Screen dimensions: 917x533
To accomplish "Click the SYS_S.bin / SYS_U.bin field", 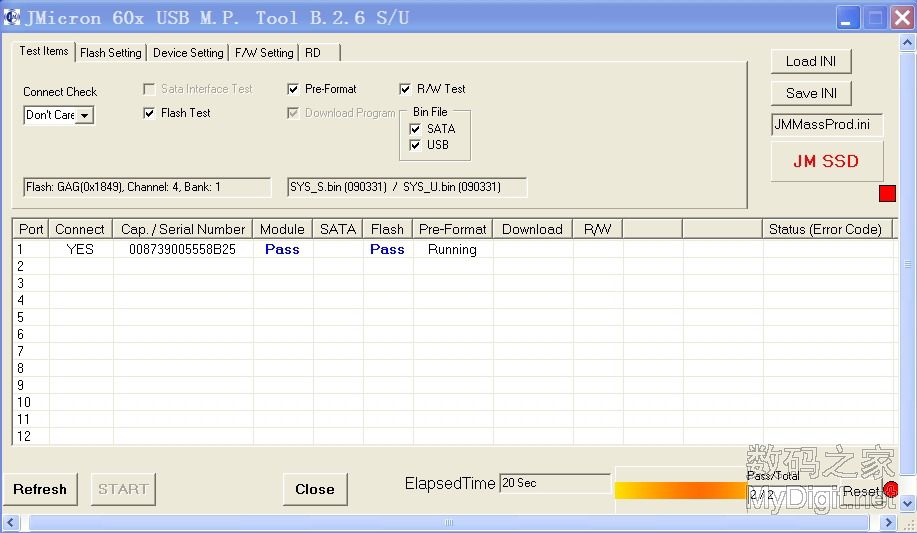I will coord(406,187).
